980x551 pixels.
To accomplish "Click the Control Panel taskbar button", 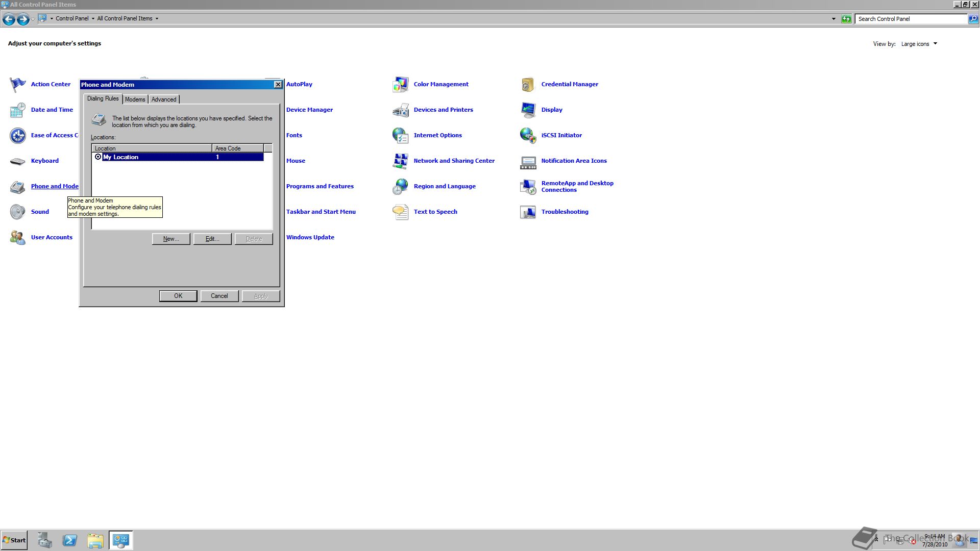I will 121,540.
